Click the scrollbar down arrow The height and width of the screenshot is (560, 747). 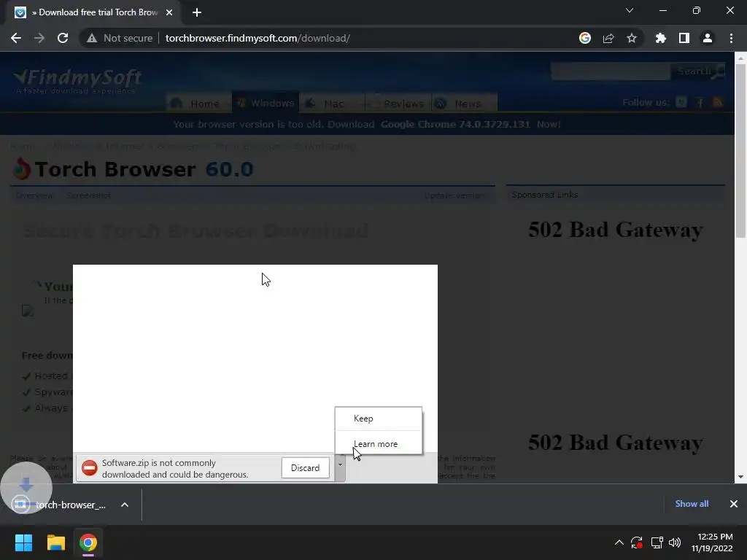pos(740,477)
